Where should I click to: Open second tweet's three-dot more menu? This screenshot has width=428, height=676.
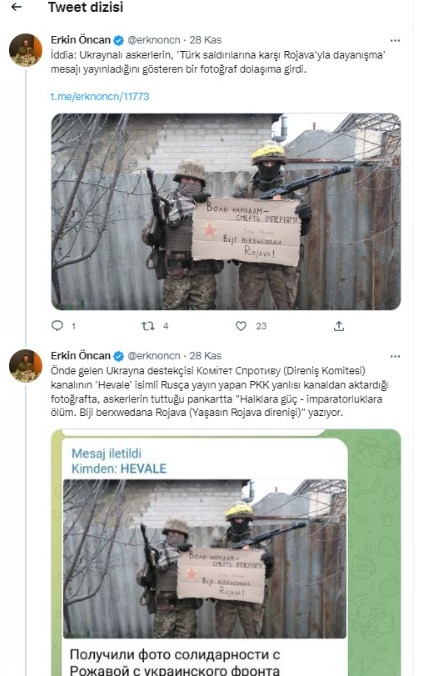[395, 356]
